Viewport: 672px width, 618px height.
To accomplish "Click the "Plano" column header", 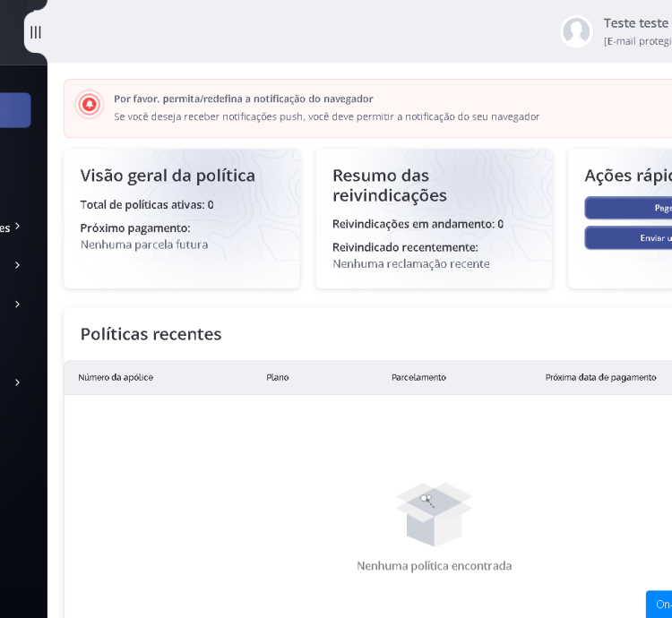I will tap(278, 377).
